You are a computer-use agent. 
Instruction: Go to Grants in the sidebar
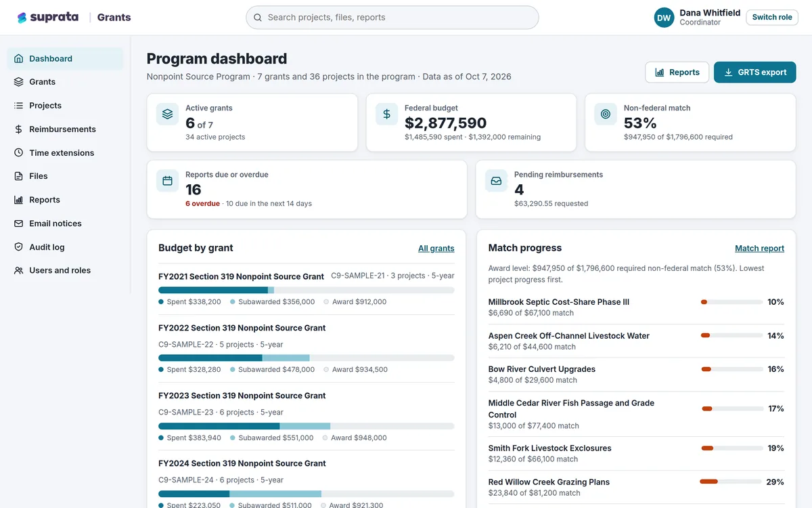(65, 82)
